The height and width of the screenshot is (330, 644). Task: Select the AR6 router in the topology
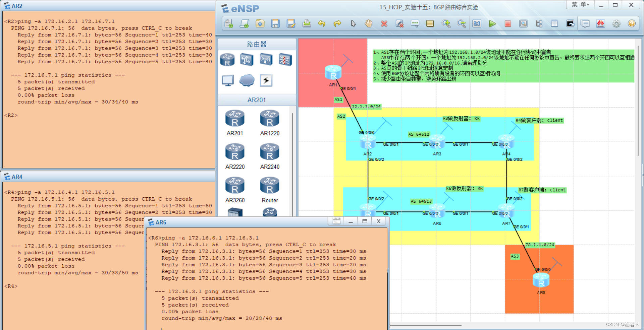click(x=437, y=211)
